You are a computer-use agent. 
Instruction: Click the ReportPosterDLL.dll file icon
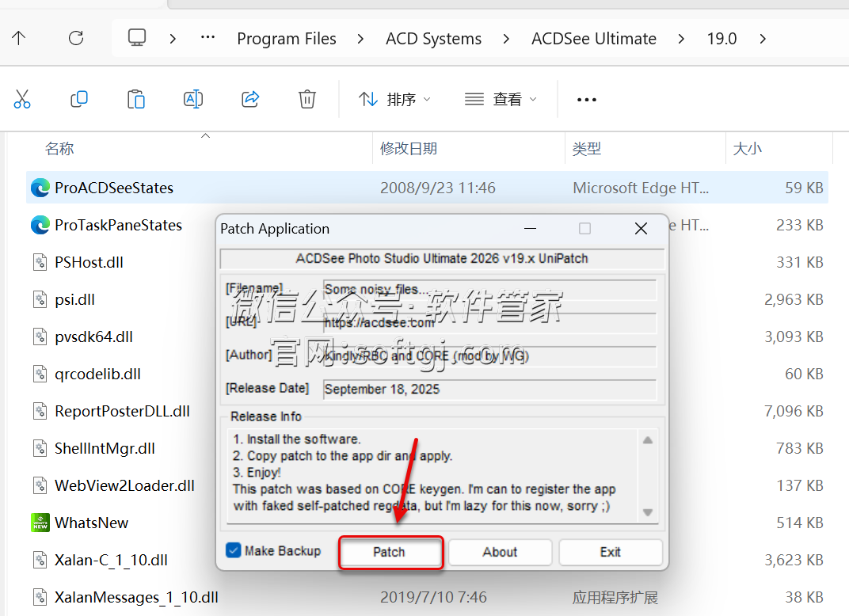[x=40, y=412]
